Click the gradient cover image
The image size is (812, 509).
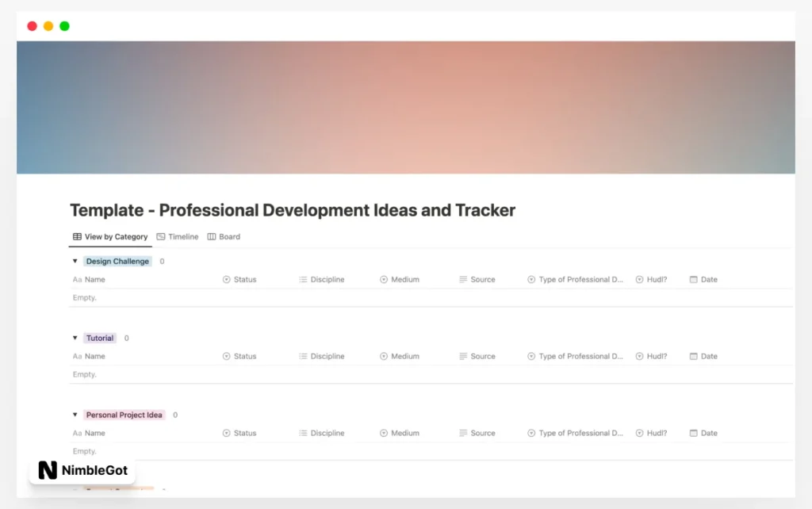[x=406, y=107]
